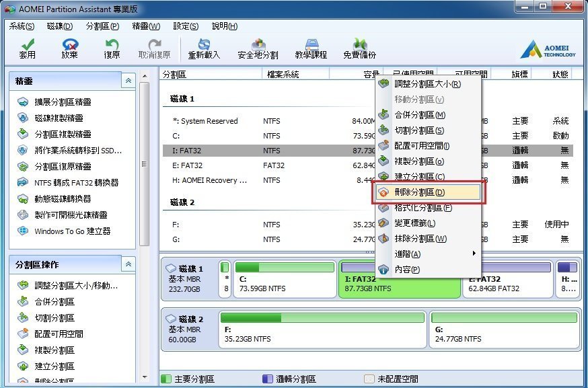Select 刪除分割區(D) from context menu
Screen dimensions: 588x388
(x=428, y=192)
